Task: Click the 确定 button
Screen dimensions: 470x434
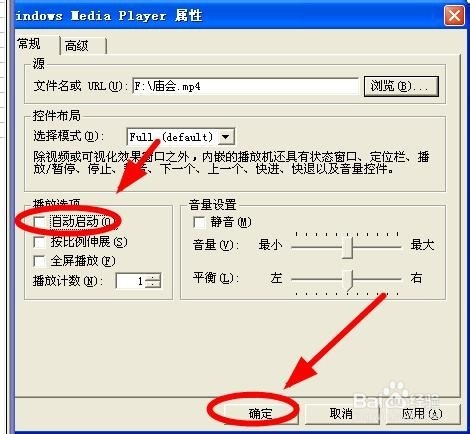Action: (x=260, y=414)
